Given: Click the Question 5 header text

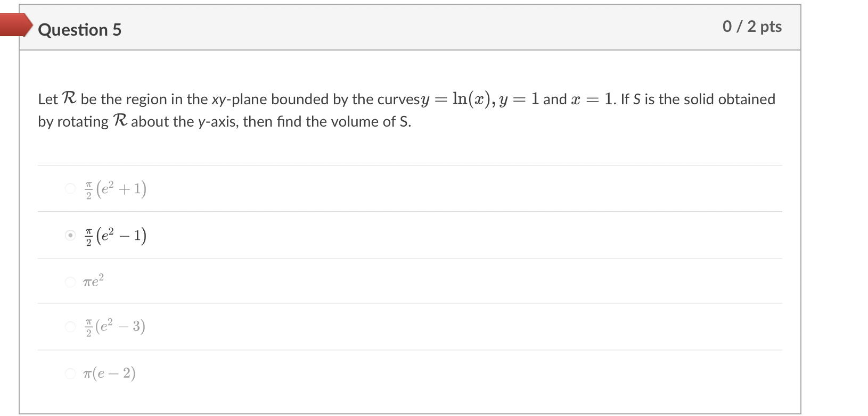Looking at the screenshot, I should [80, 30].
